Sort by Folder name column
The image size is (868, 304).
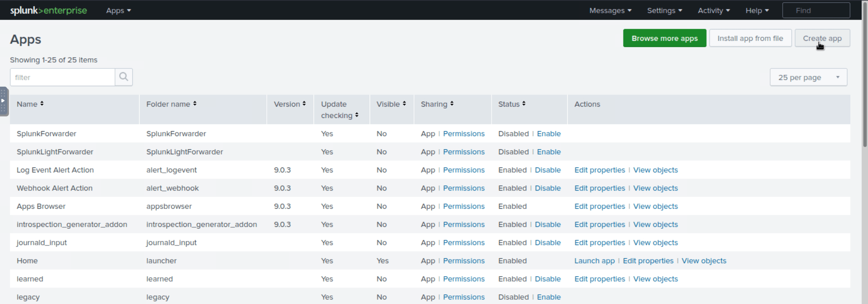point(171,104)
